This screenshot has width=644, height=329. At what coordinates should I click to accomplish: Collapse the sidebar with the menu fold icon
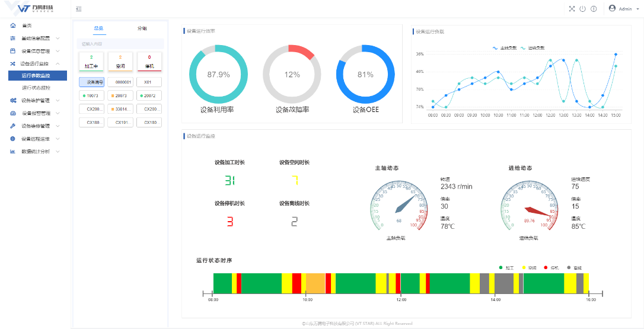tap(79, 9)
